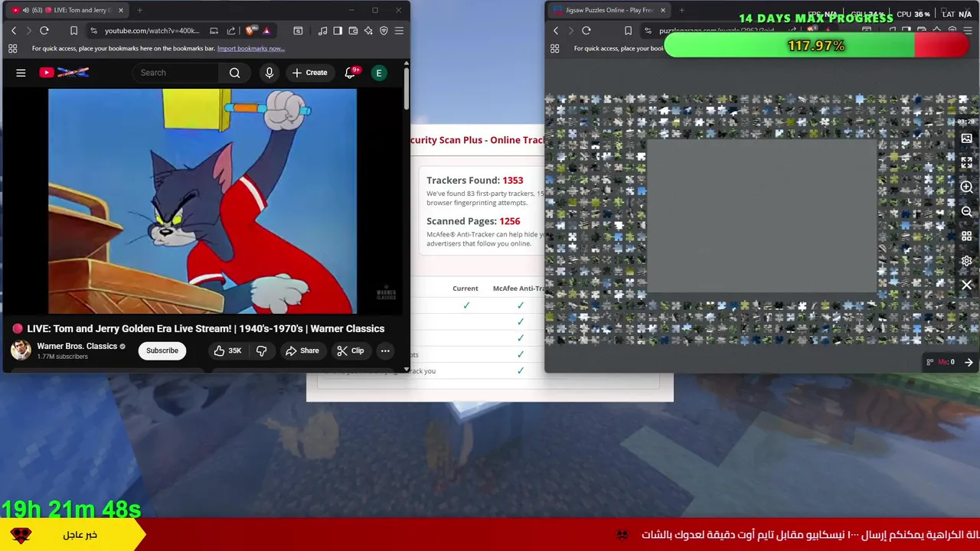Screen dimensions: 980x551
Task: Close the YouTube tab
Action: (x=120, y=10)
